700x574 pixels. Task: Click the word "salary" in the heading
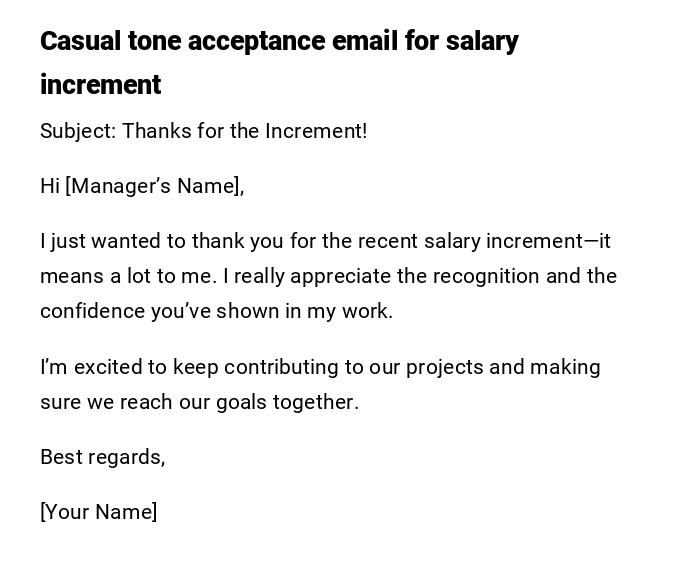pos(482,41)
